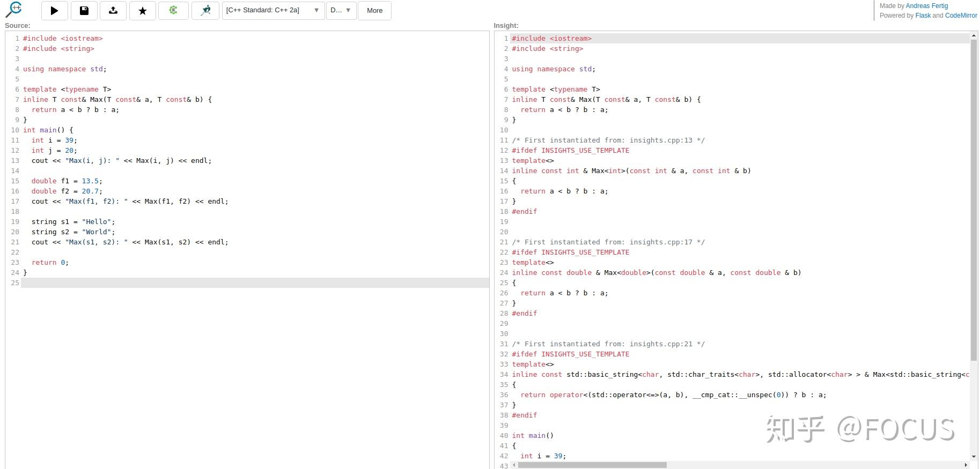This screenshot has height=469, width=980.
Task: Click 'int i = 39;' on Source line 11
Action: point(54,140)
